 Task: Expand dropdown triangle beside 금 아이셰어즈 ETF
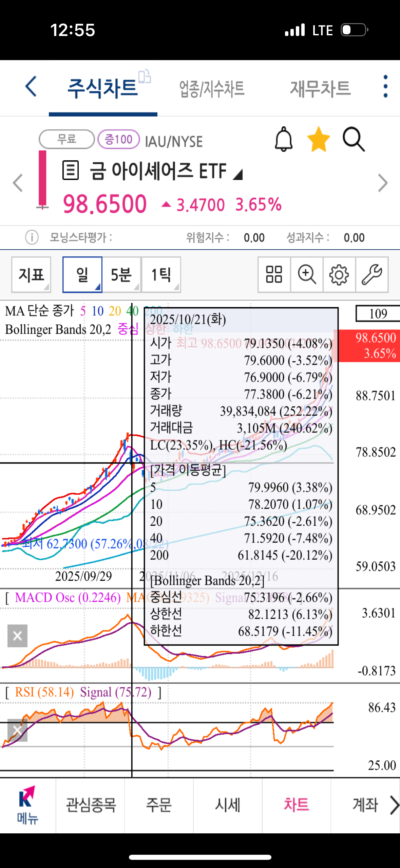[x=238, y=174]
